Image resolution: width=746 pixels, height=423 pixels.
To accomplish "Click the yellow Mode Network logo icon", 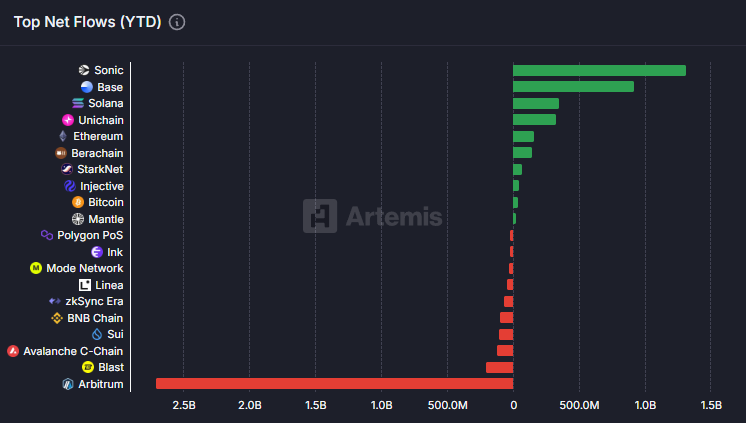I will point(36,268).
